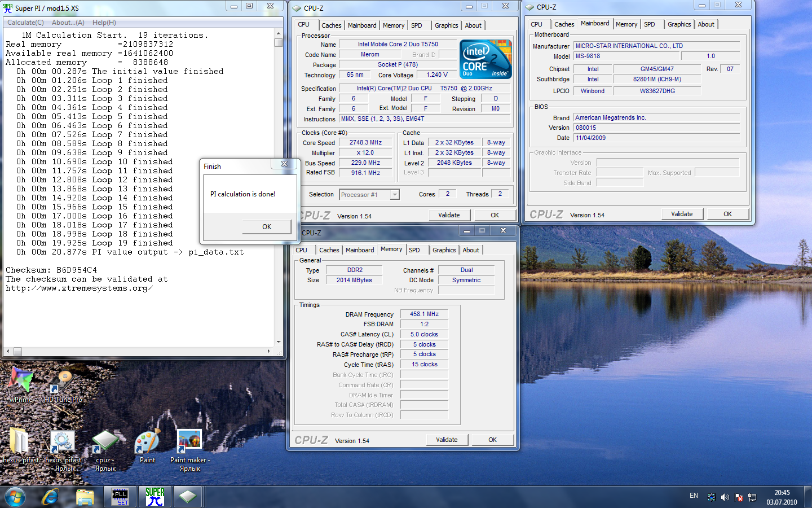Click Name field Intel Mobile Core 2 Duo T5750
The width and height of the screenshot is (812, 508).
pos(398,44)
